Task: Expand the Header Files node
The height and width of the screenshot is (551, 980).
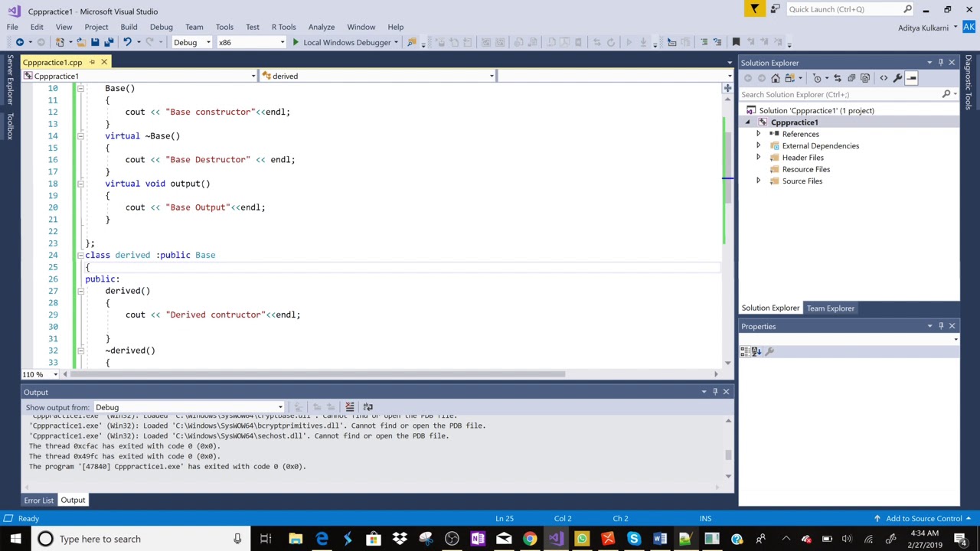Action: [x=759, y=158]
